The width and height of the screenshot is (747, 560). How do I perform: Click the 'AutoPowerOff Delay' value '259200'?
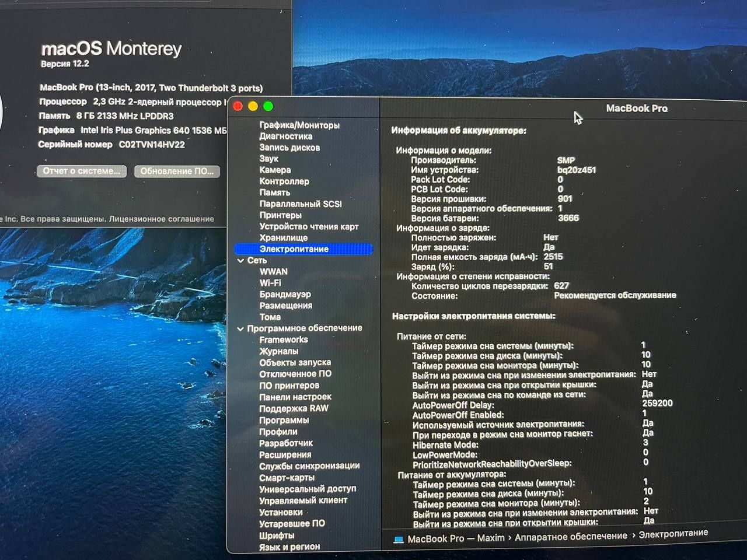click(657, 403)
